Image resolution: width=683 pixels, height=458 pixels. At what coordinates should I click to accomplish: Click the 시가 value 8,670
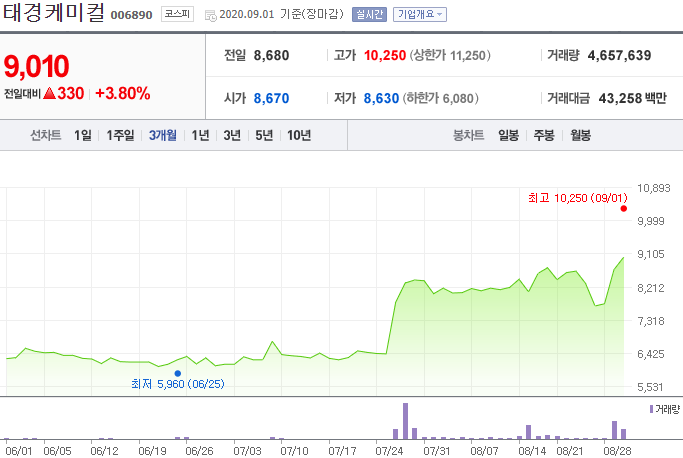pyautogui.click(x=271, y=98)
